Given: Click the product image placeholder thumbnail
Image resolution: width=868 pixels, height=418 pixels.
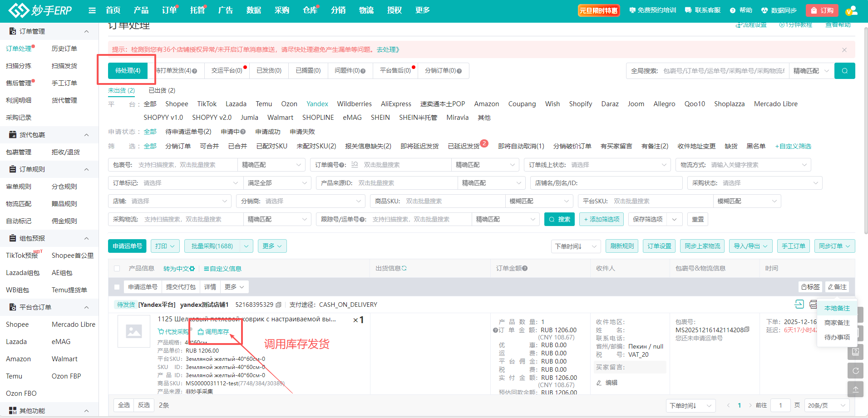Looking at the screenshot, I should point(133,331).
